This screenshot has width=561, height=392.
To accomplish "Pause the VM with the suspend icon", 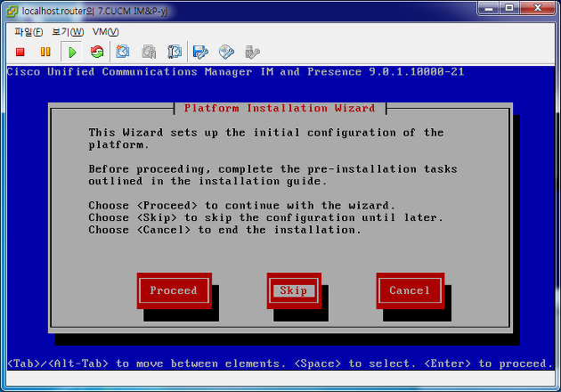I will click(45, 53).
